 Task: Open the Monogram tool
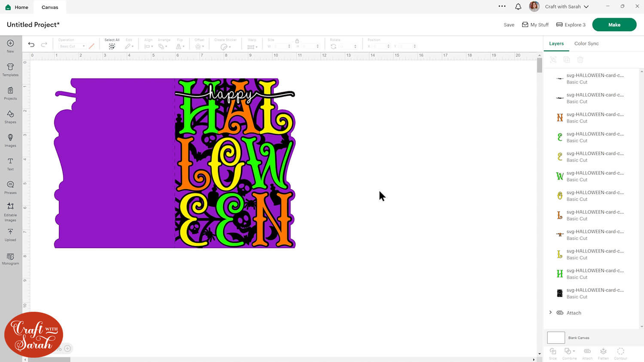click(10, 259)
